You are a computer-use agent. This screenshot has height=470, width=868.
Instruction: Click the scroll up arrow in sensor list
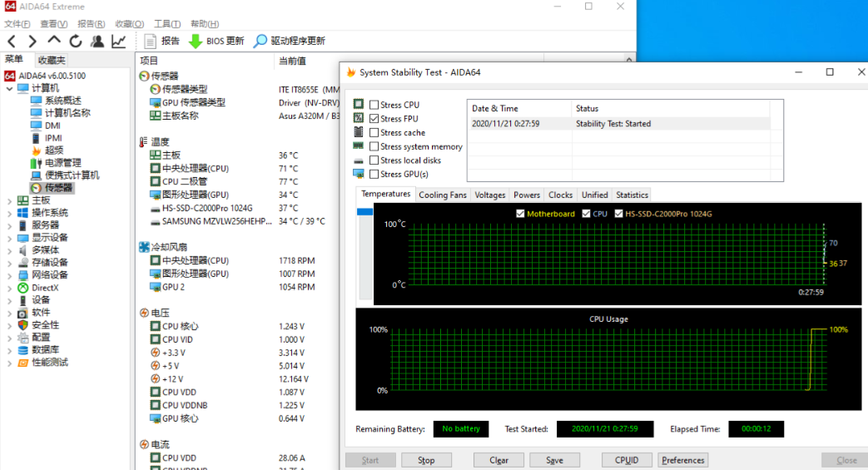pyautogui.click(x=629, y=59)
